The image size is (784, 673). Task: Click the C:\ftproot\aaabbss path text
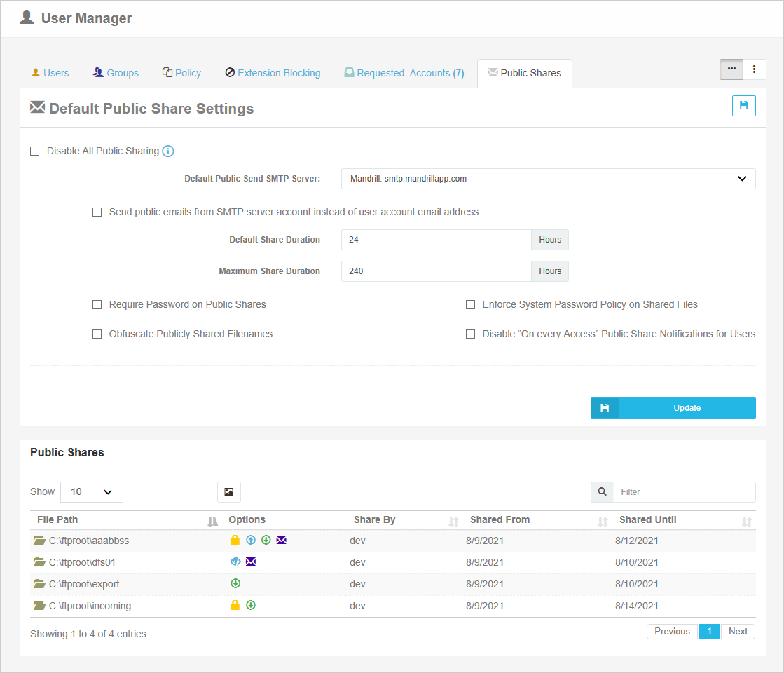click(x=89, y=541)
